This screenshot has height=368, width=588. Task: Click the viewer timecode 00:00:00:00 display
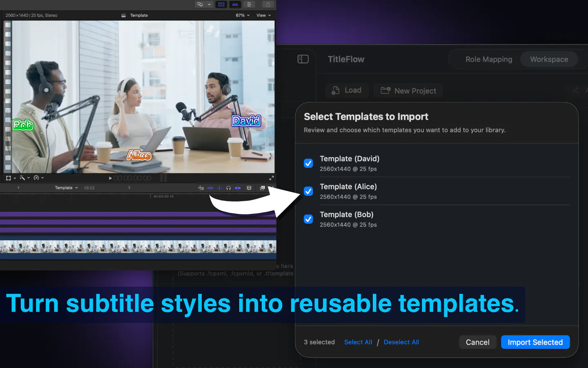pyautogui.click(x=132, y=178)
